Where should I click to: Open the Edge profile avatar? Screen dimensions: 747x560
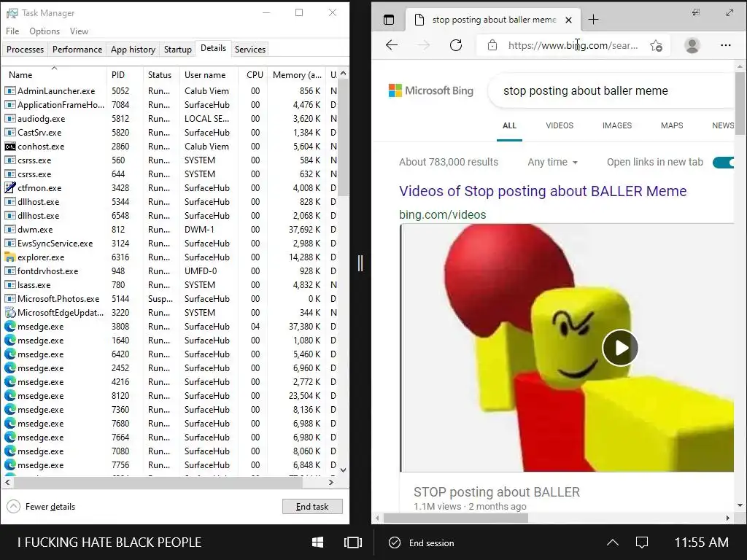point(692,45)
